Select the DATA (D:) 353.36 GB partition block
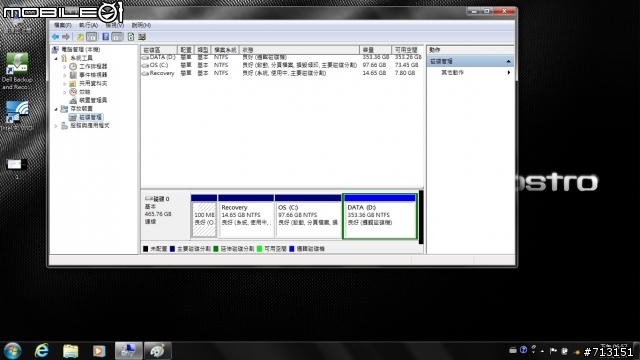 click(x=380, y=216)
